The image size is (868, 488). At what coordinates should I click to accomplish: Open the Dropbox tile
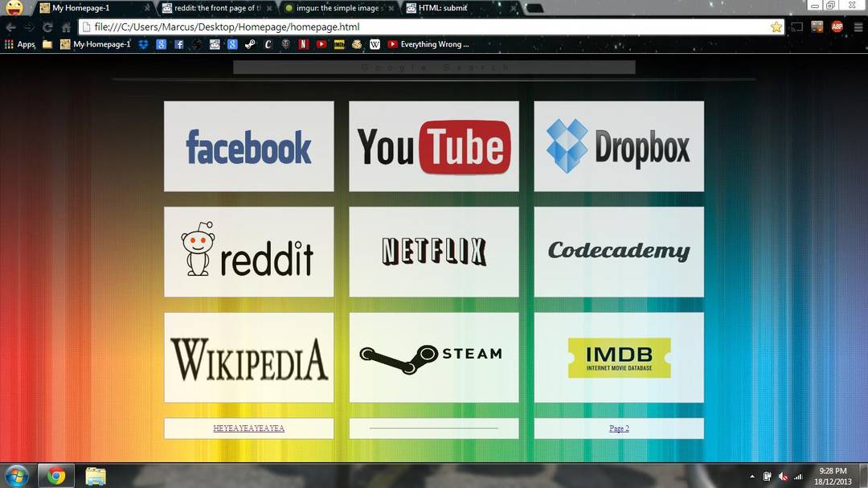tap(619, 146)
